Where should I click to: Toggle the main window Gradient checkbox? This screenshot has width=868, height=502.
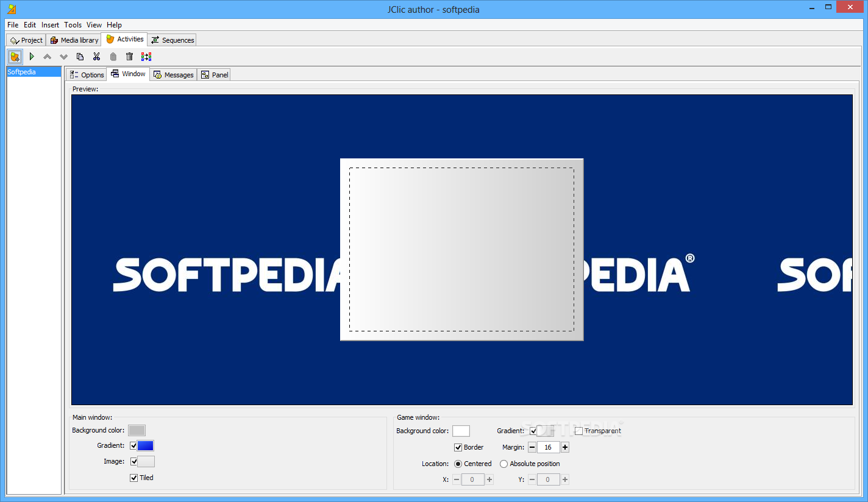(133, 446)
